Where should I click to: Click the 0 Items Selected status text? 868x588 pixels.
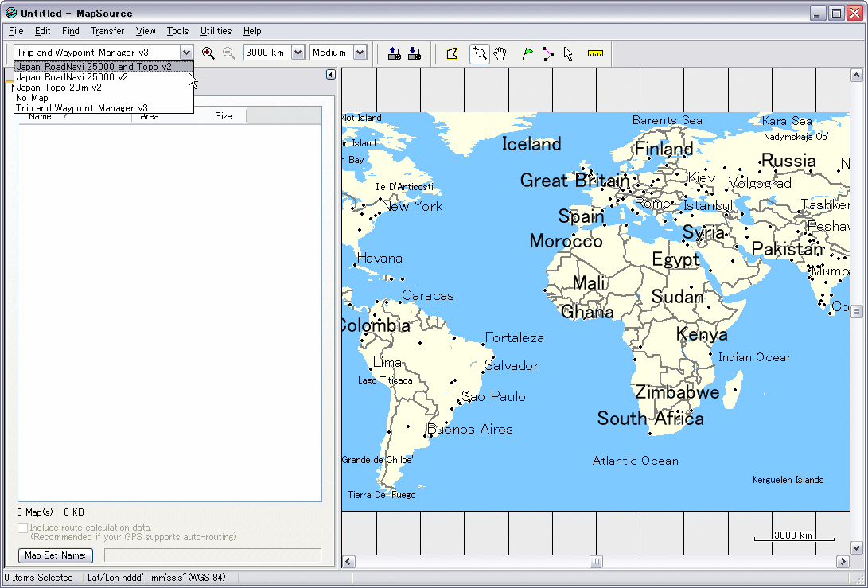point(39,578)
